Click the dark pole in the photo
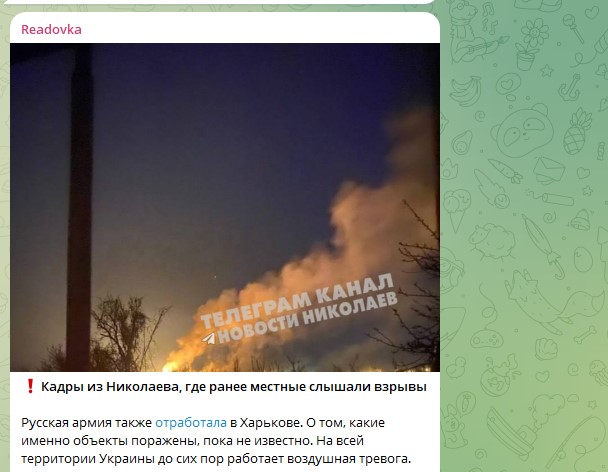Viewport: 608px width, 472px height. coord(79,207)
